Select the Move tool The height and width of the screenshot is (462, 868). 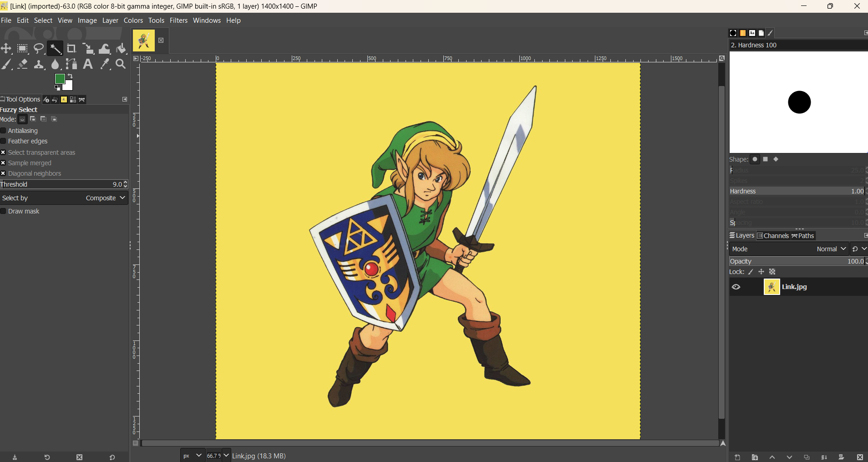[x=6, y=49]
